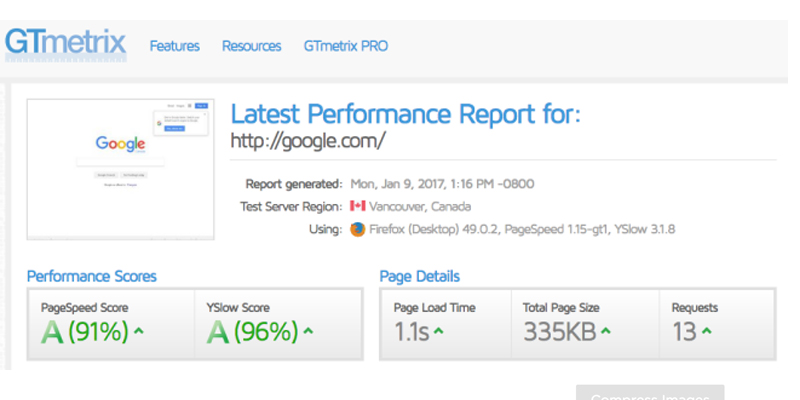Click the green arrow beside 13 requests
The height and width of the screenshot is (400, 800).
(x=707, y=331)
